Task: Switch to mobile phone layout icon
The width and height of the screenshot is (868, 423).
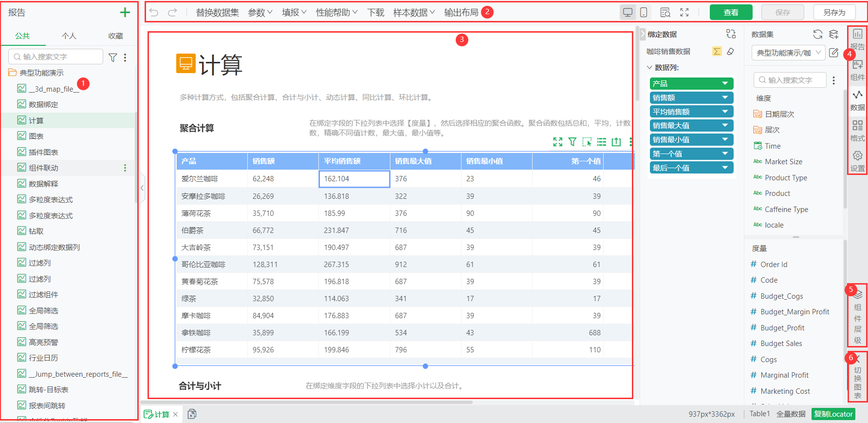Action: pos(644,13)
